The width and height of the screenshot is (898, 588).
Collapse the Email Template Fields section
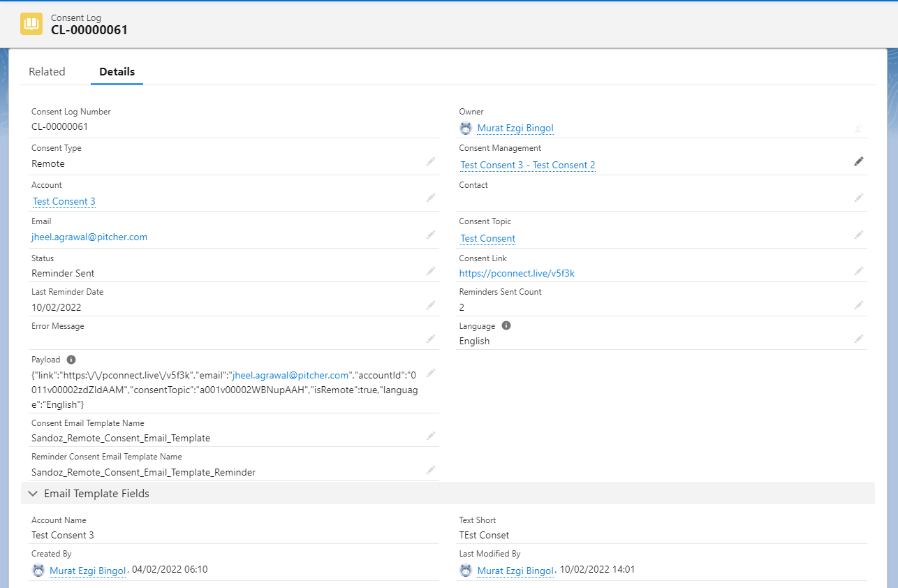[x=33, y=493]
